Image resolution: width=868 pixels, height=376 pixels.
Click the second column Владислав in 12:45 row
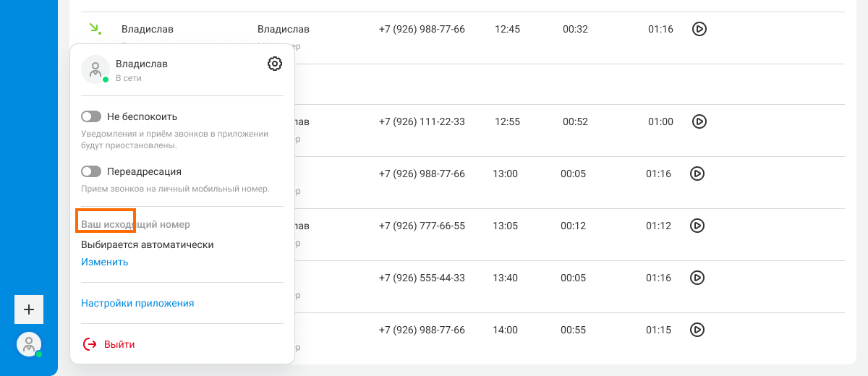click(x=284, y=29)
